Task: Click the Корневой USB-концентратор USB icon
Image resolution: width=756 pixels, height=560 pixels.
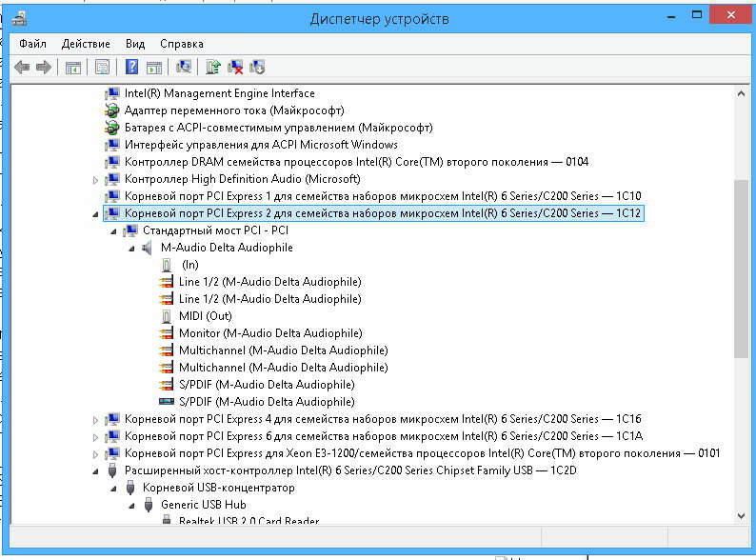Action: point(130,488)
